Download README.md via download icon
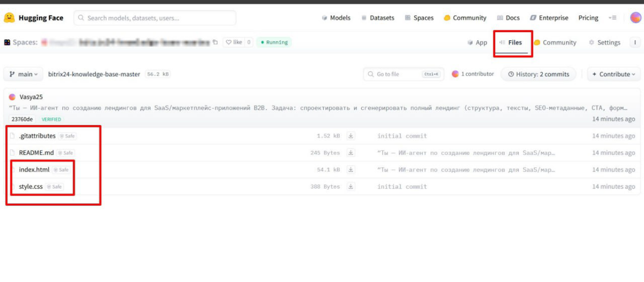Viewport: 644px width, 282px height. point(350,153)
